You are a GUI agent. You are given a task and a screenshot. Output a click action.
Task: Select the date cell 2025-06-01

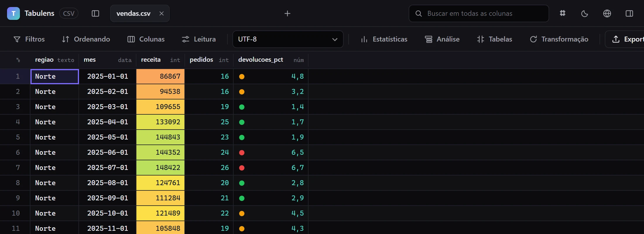pyautogui.click(x=108, y=152)
